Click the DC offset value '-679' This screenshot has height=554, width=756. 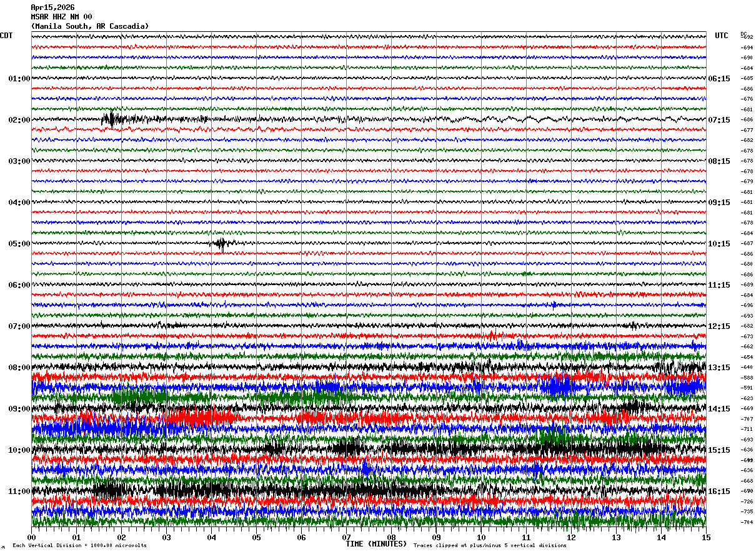click(747, 182)
